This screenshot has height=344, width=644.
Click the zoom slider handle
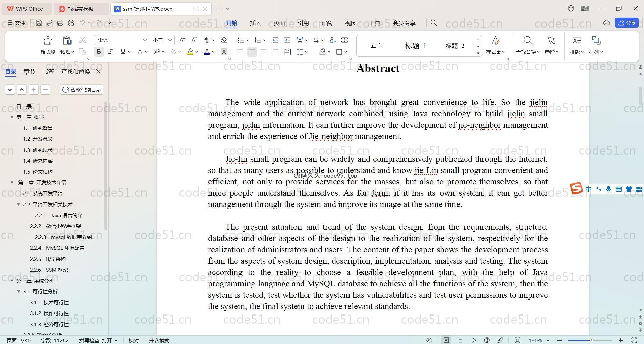(x=591, y=340)
